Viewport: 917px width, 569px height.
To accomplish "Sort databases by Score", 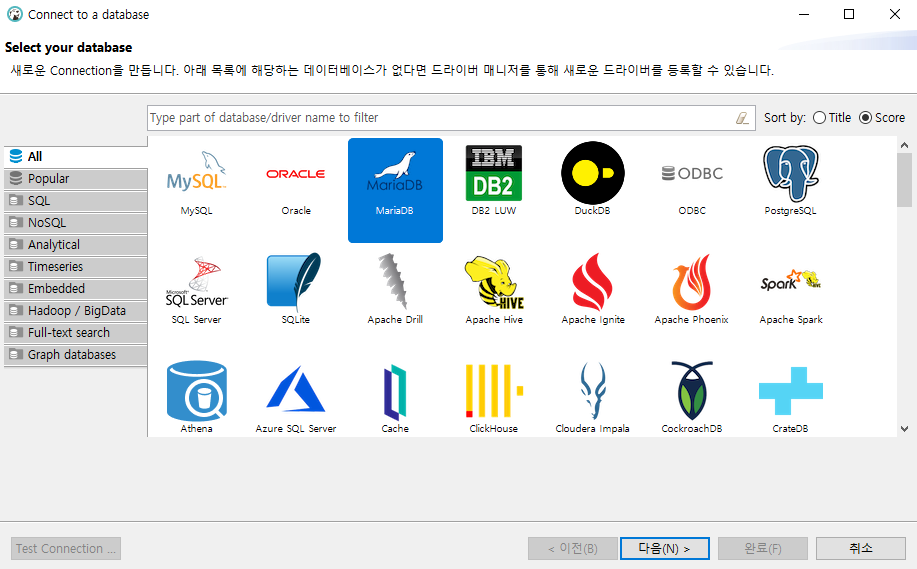I will click(882, 118).
